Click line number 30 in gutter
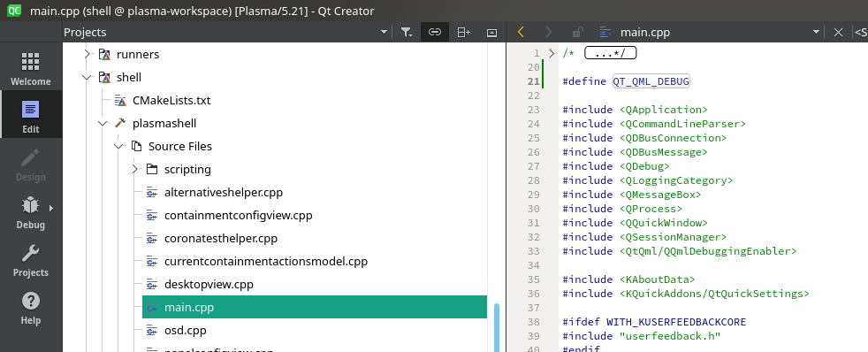Screen dimensions: 868x352 (533, 209)
